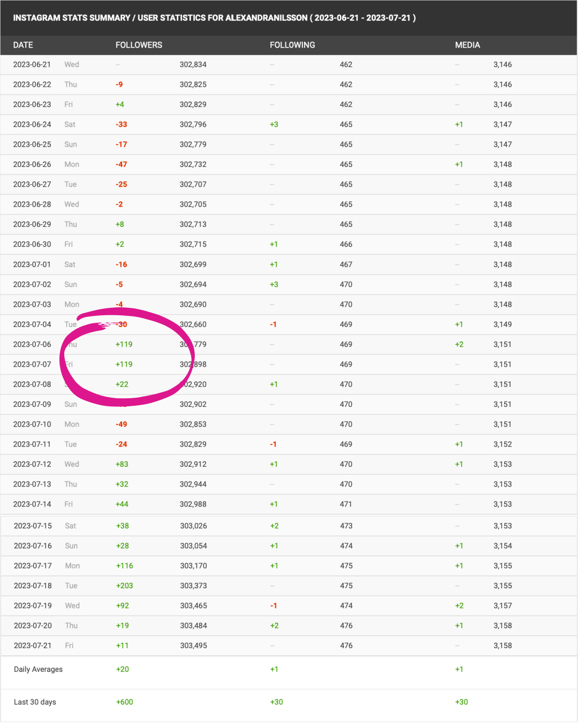Click the Last 30 days label
The height and width of the screenshot is (728, 578).
[35, 702]
